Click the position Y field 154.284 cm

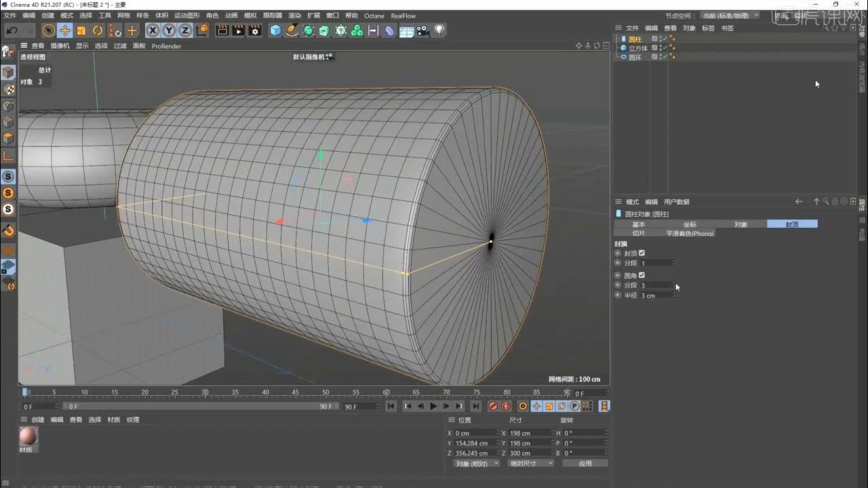(477, 443)
